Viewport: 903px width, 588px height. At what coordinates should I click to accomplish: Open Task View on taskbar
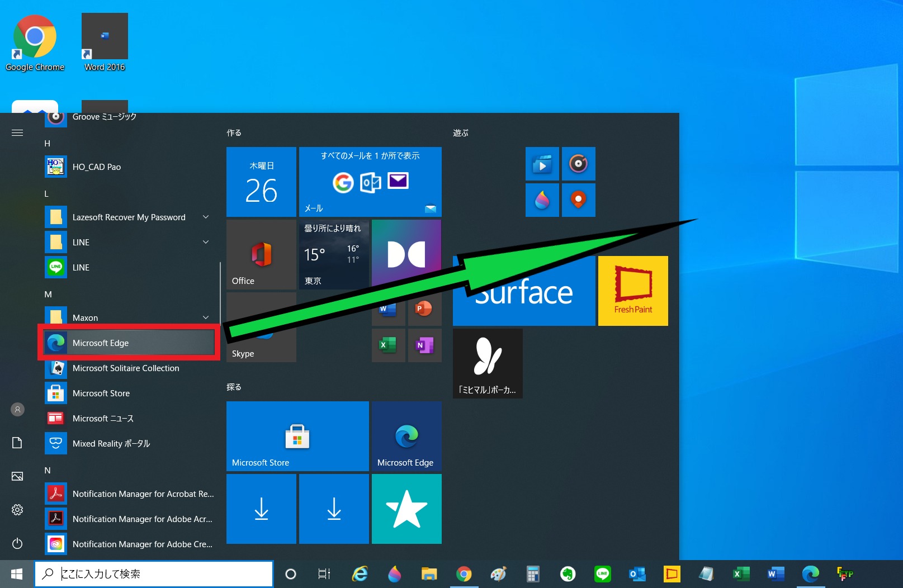[324, 574]
